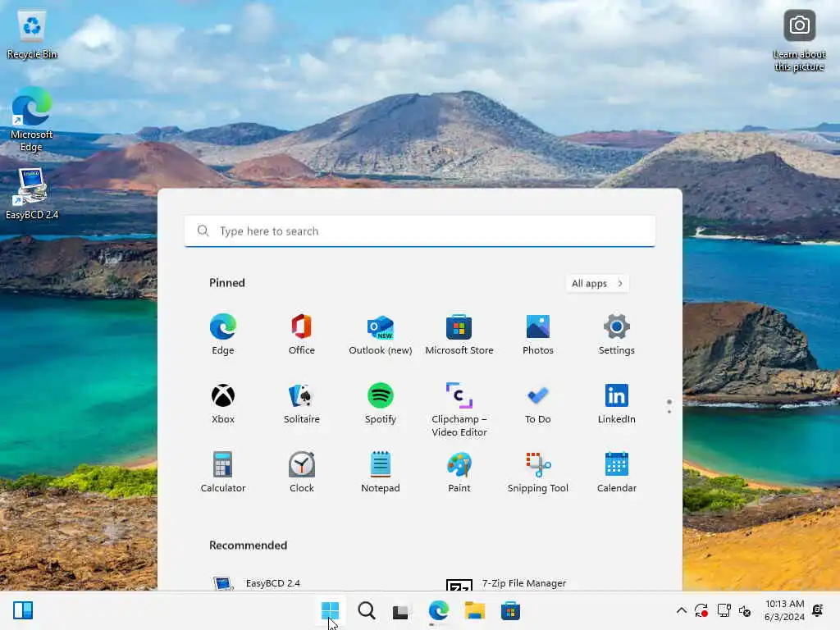Go to the next pinned apps page dot

coord(669,412)
